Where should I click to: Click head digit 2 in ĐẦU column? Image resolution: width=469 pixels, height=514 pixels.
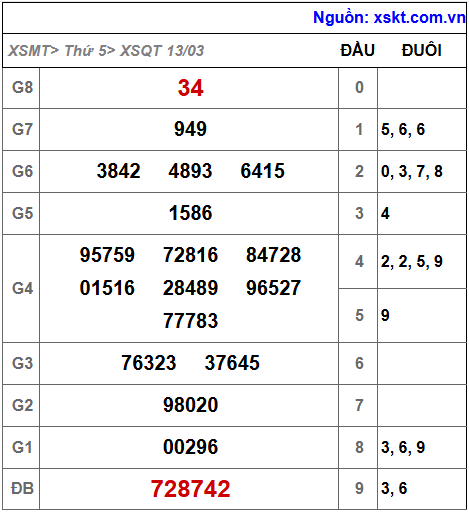click(x=359, y=171)
